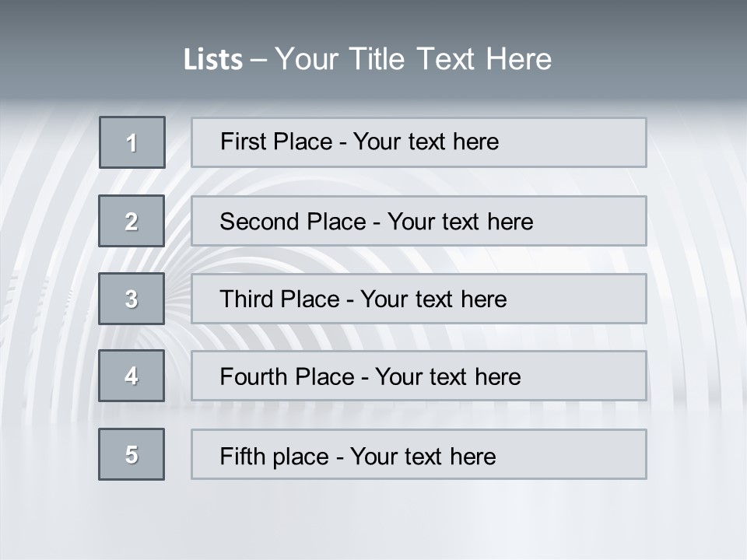Click the number 1 box

coord(132,142)
